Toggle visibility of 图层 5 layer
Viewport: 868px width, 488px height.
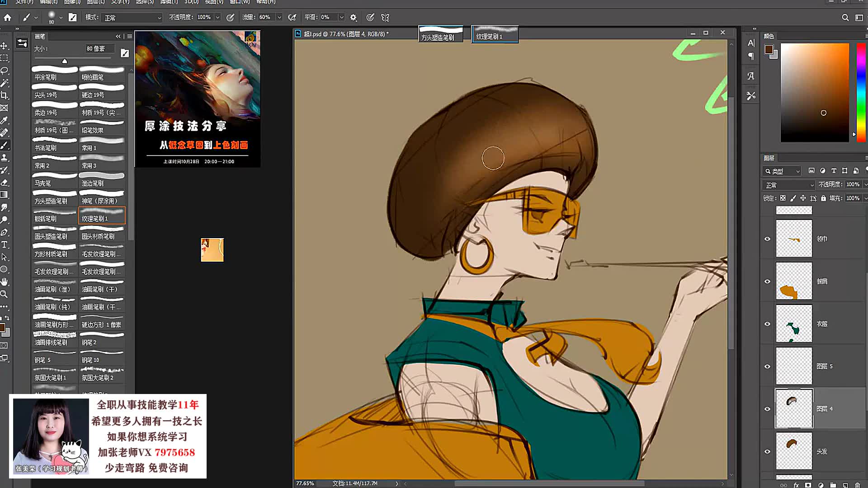[x=767, y=366]
